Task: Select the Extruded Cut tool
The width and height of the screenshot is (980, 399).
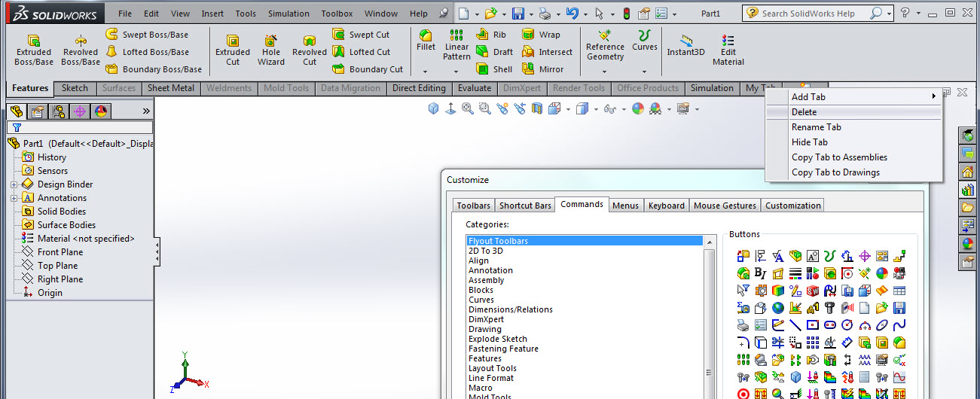Action: pyautogui.click(x=233, y=50)
